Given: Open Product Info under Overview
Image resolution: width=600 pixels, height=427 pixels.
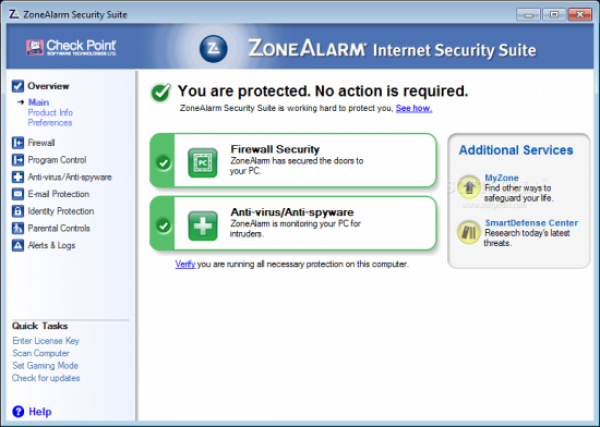Looking at the screenshot, I should tap(50, 113).
